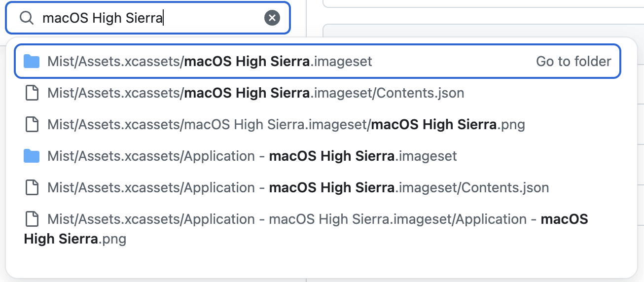The height and width of the screenshot is (282, 644).
Task: Click wrapped High Sierra.png text on last line
Action: (x=75, y=240)
